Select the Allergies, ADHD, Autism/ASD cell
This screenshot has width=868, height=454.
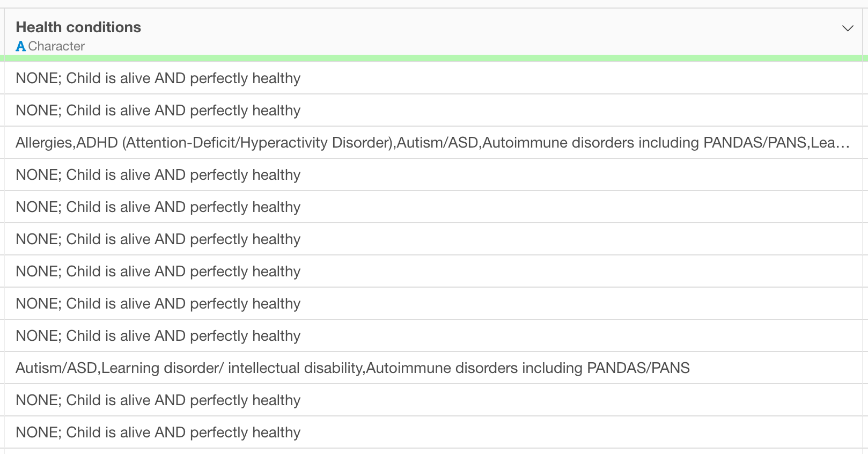pos(433,143)
